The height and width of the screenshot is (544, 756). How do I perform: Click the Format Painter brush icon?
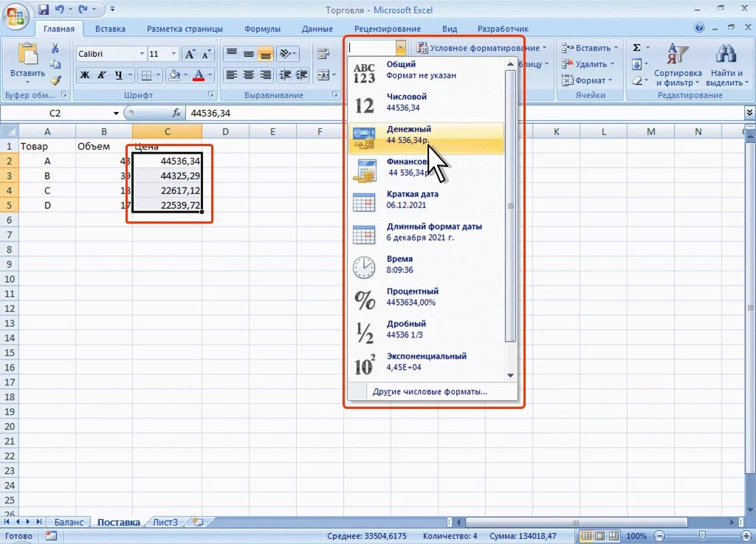tap(55, 80)
